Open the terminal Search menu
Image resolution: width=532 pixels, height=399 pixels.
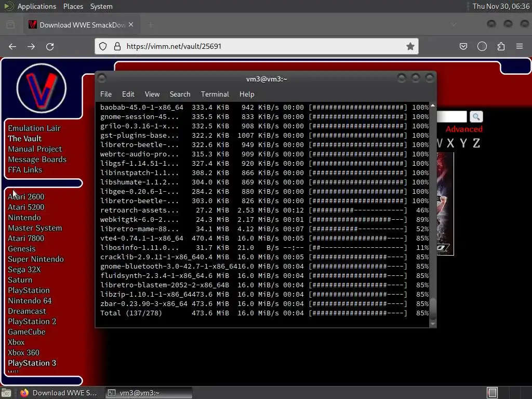pos(180,94)
